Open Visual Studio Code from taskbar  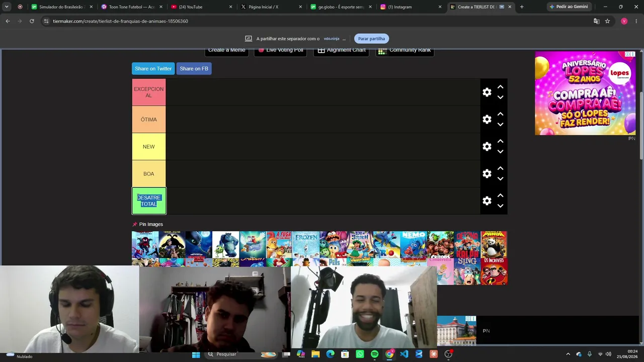[x=404, y=354]
